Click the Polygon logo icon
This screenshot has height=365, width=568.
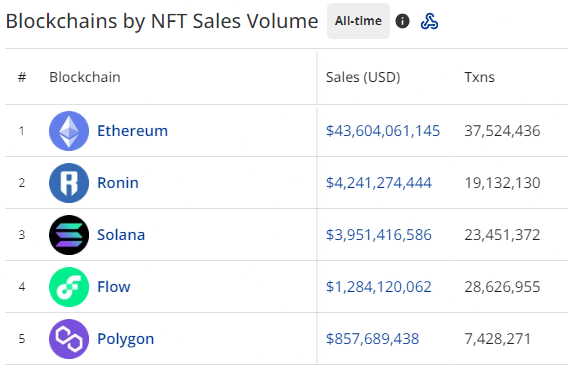click(69, 339)
